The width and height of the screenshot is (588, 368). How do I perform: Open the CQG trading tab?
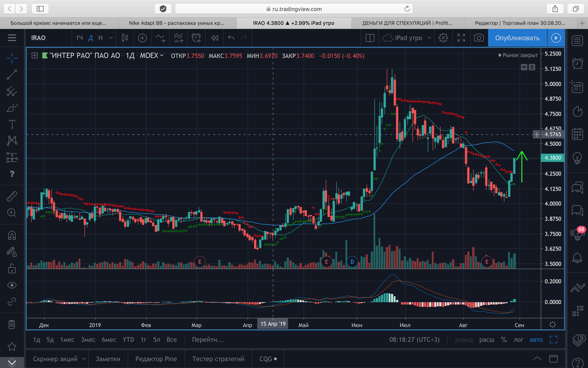tap(268, 359)
